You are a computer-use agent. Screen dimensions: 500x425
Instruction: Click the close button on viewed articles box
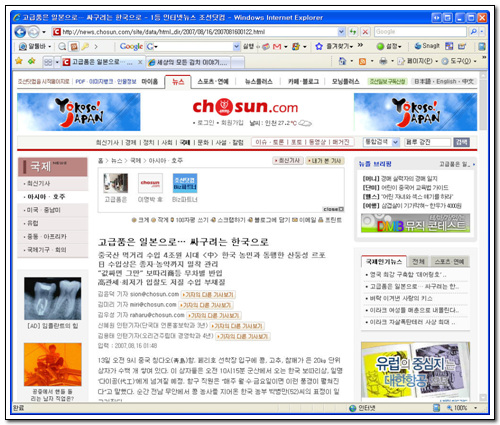(x=333, y=209)
